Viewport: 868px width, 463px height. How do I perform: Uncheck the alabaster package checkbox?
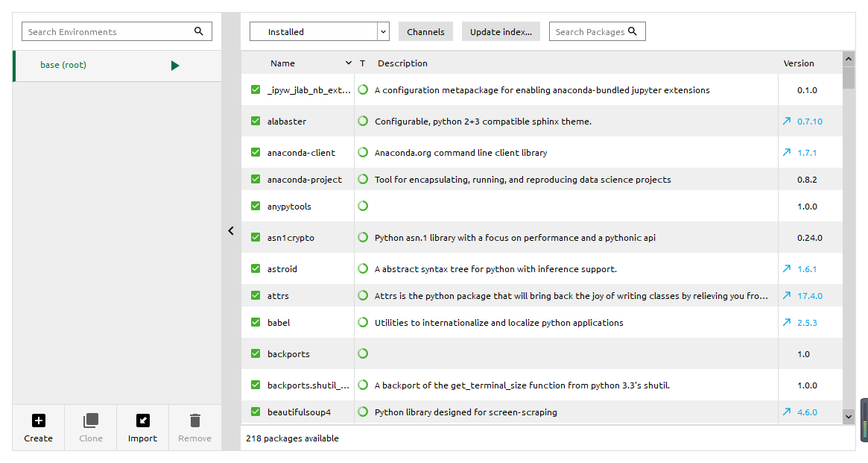tap(256, 121)
